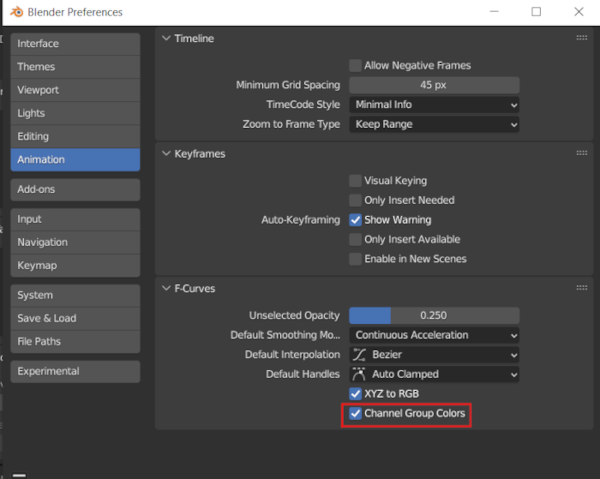
Task: Open the Default Interpolation dropdown
Action: 434,355
